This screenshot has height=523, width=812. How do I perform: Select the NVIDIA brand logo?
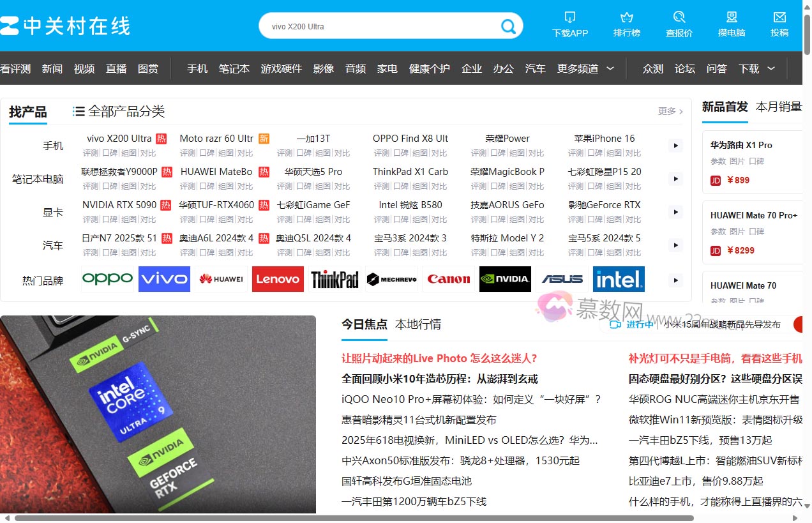pyautogui.click(x=505, y=279)
